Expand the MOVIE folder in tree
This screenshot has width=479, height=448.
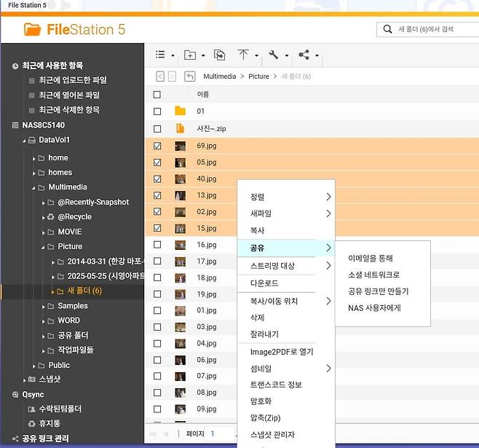(x=43, y=232)
